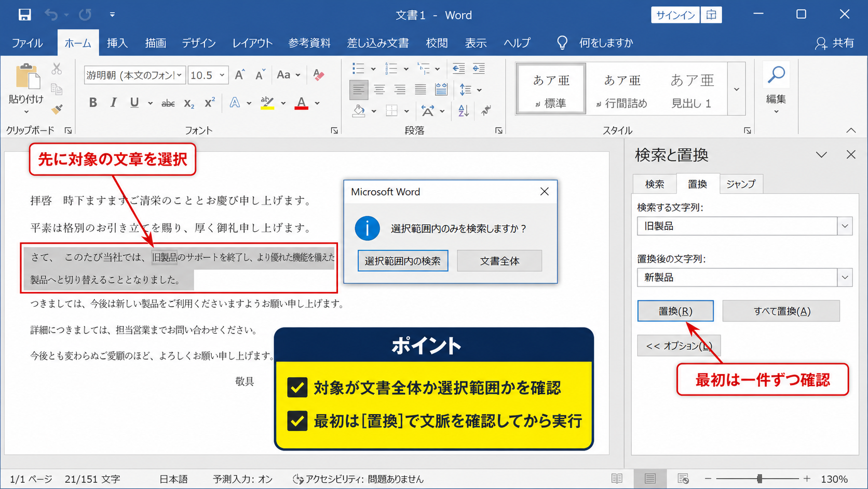Viewport: 868px width, 489px height.
Task: Open ribbon display options icon
Action: [711, 15]
